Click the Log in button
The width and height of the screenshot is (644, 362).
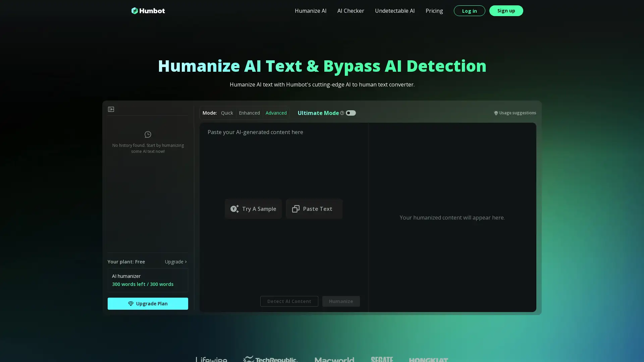coord(469,11)
